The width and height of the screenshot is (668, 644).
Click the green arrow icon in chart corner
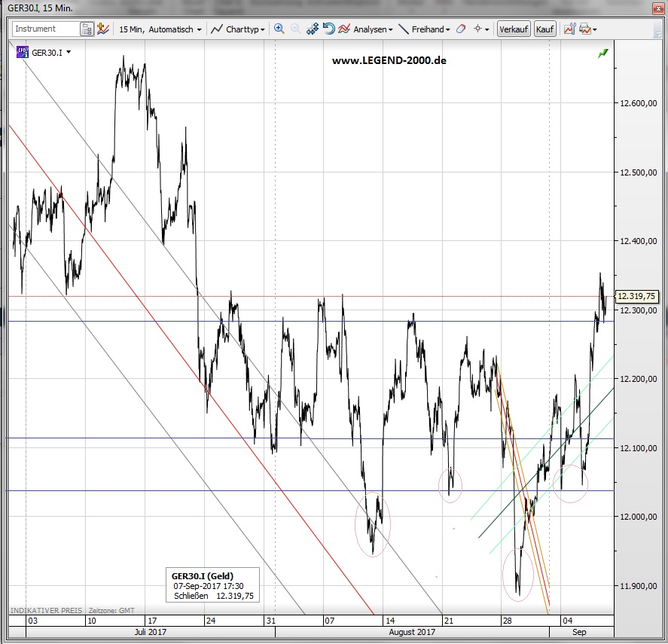602,53
